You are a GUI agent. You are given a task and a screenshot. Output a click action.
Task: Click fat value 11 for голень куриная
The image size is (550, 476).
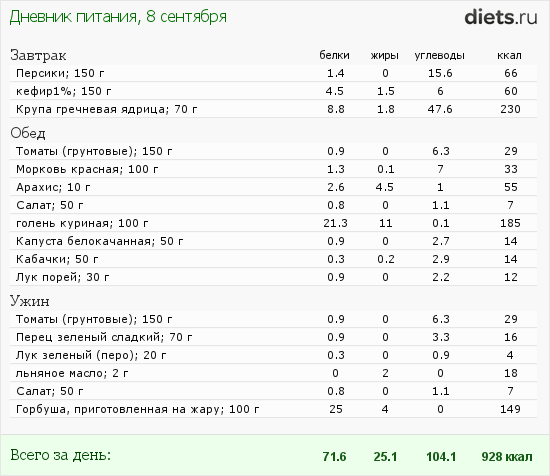(x=385, y=223)
